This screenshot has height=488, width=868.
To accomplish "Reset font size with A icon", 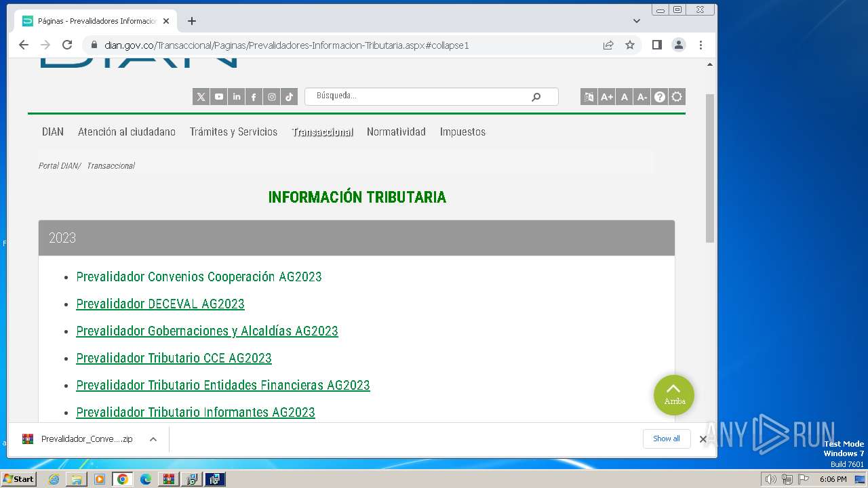I will coord(624,97).
